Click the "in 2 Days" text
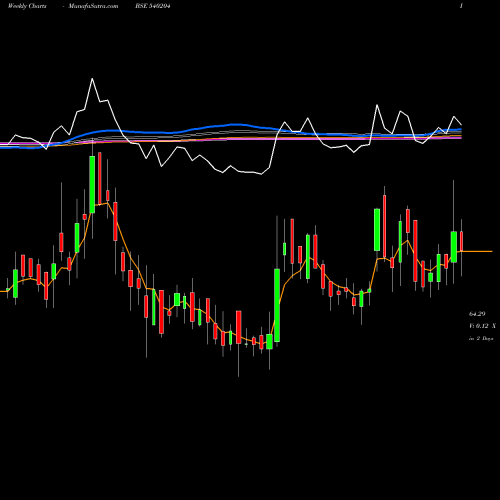Image resolution: width=500 pixels, height=500 pixels. [481, 338]
